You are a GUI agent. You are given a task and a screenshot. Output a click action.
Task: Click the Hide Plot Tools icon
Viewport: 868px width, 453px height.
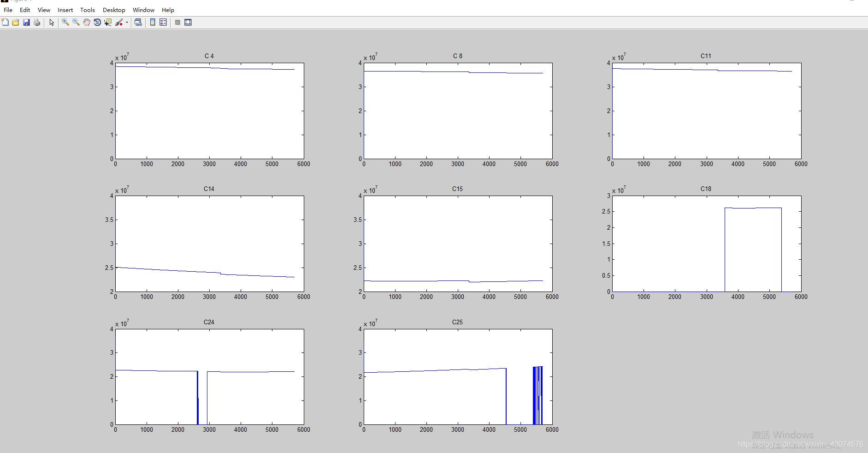(177, 22)
